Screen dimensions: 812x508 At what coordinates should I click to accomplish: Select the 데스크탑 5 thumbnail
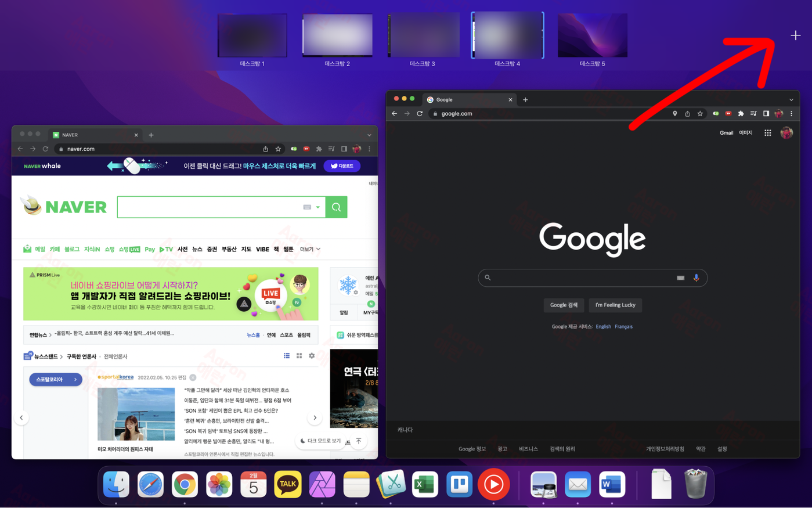coord(593,35)
